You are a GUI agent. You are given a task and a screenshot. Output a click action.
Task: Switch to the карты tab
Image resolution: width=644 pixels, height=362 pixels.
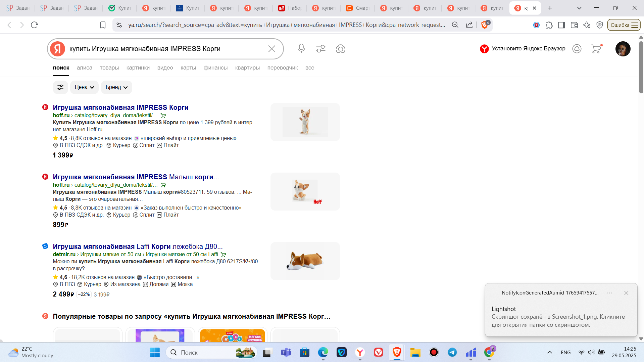188,67
